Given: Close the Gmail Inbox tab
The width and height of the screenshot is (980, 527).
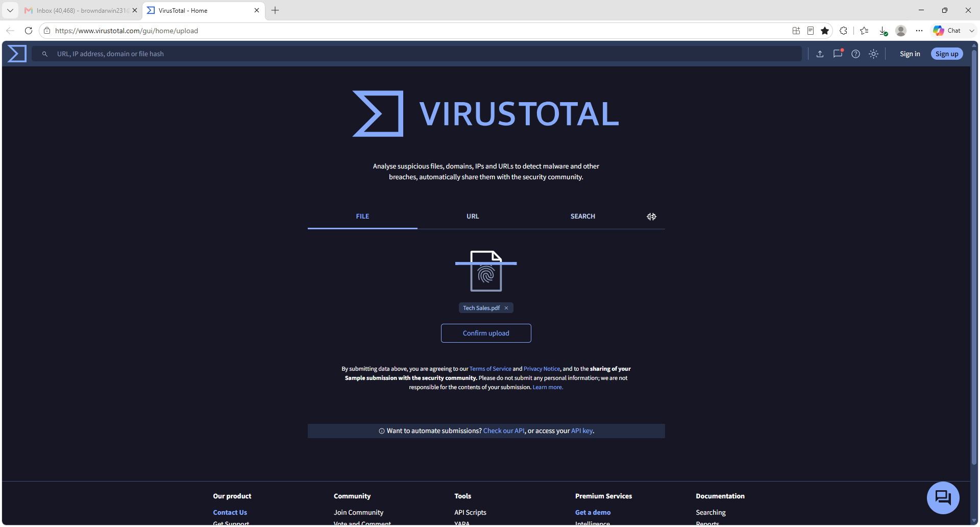Looking at the screenshot, I should pos(135,10).
